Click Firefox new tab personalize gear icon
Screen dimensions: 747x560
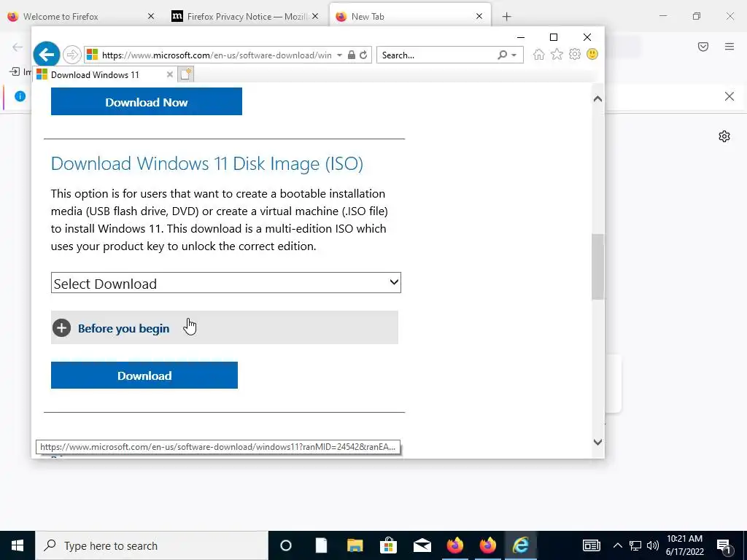[x=724, y=136]
